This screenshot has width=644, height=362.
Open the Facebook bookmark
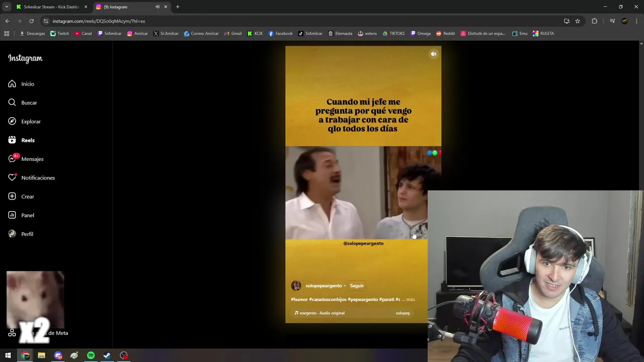point(280,34)
